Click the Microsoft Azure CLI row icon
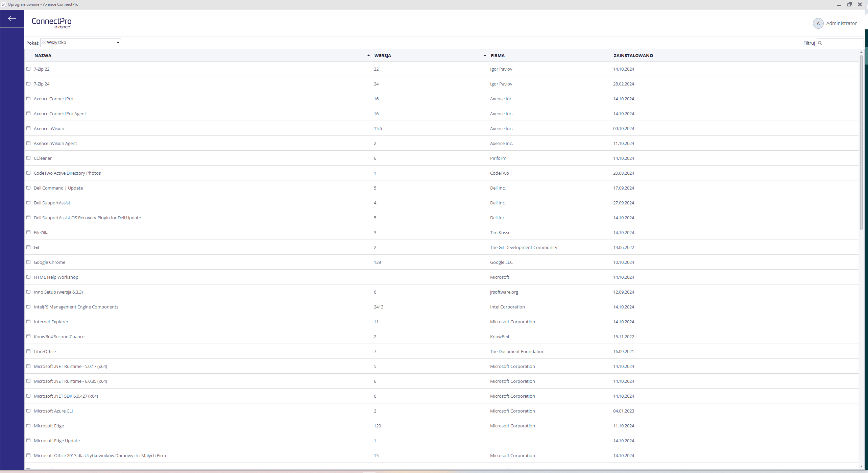868x473 pixels. [28, 411]
